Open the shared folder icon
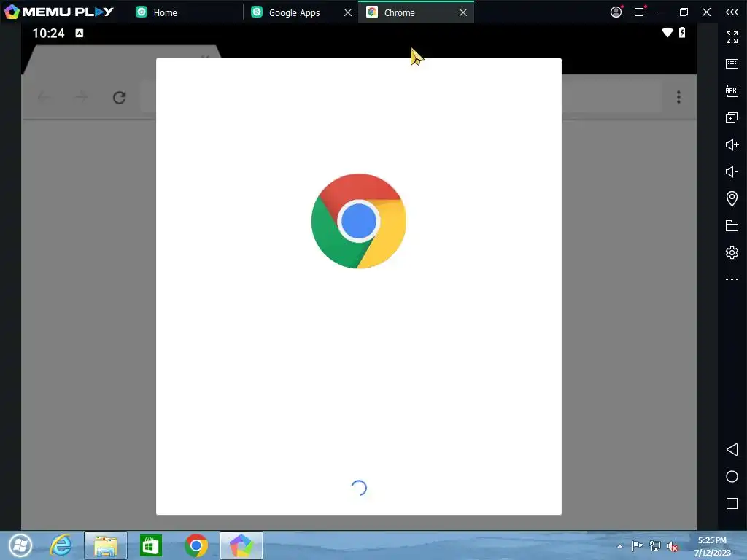The height and width of the screenshot is (560, 747). point(732,225)
